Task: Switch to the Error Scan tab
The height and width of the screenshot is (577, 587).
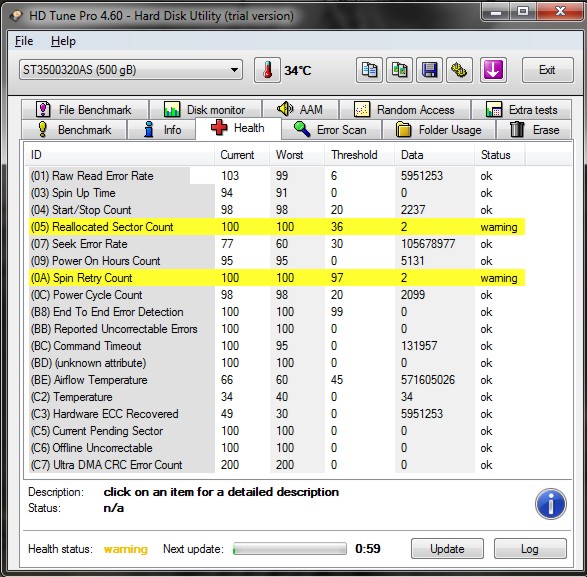Action: coord(331,130)
